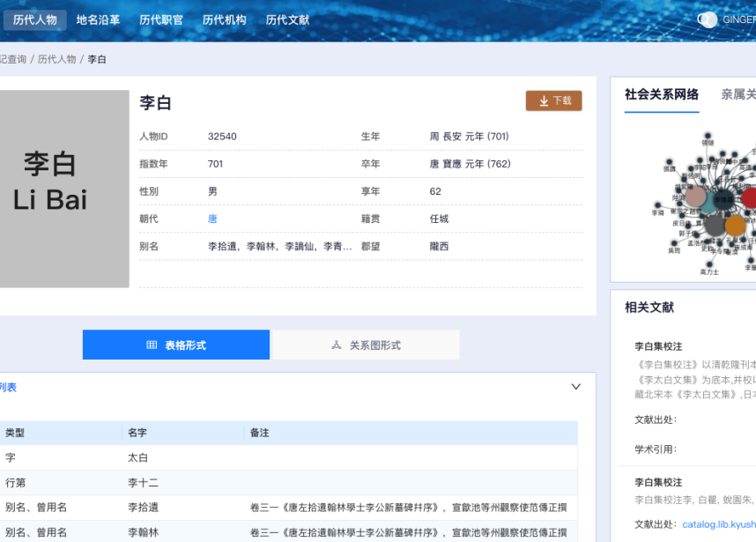Click the 吴筠 node in the network
Viewport: 756px width, 542px height.
tap(673, 243)
